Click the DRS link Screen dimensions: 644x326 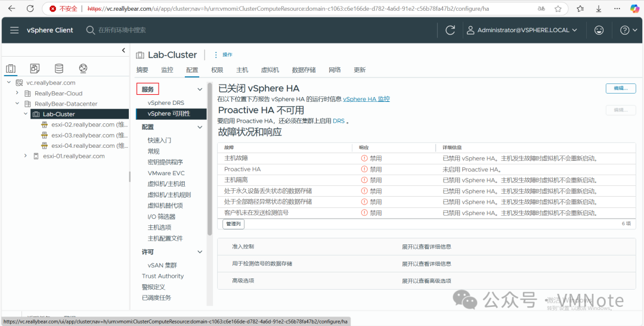(x=339, y=121)
